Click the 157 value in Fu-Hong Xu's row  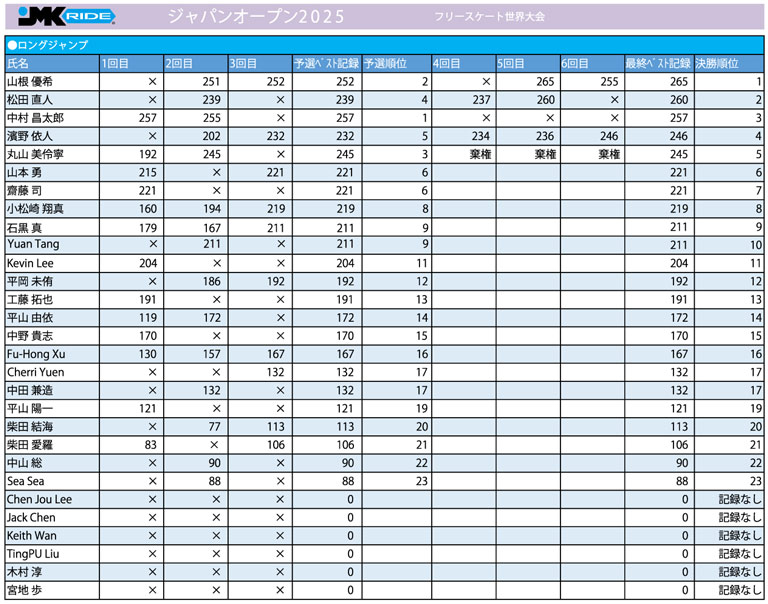212,354
